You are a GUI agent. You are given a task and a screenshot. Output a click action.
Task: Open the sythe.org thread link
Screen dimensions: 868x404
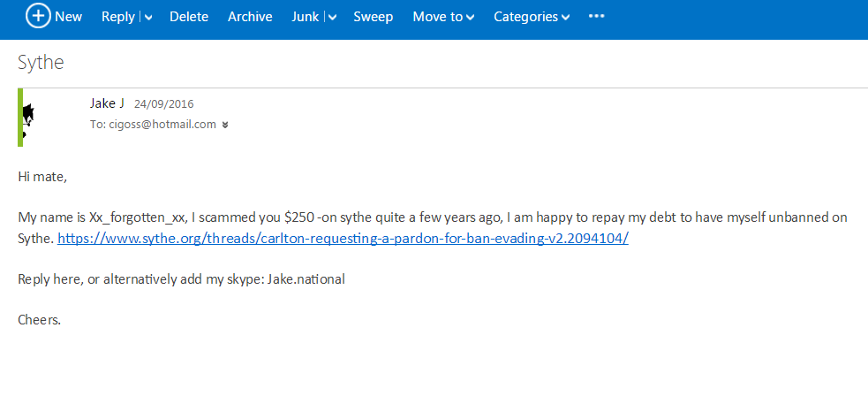point(343,239)
